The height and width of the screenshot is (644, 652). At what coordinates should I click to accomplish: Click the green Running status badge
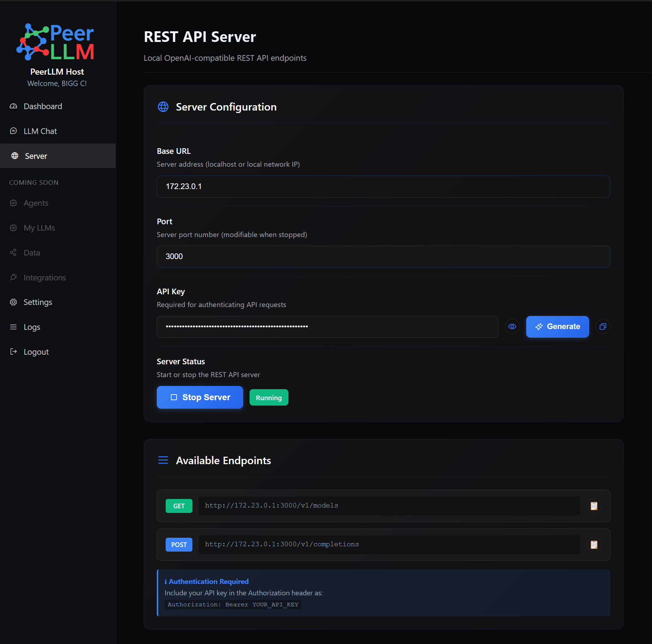point(269,398)
